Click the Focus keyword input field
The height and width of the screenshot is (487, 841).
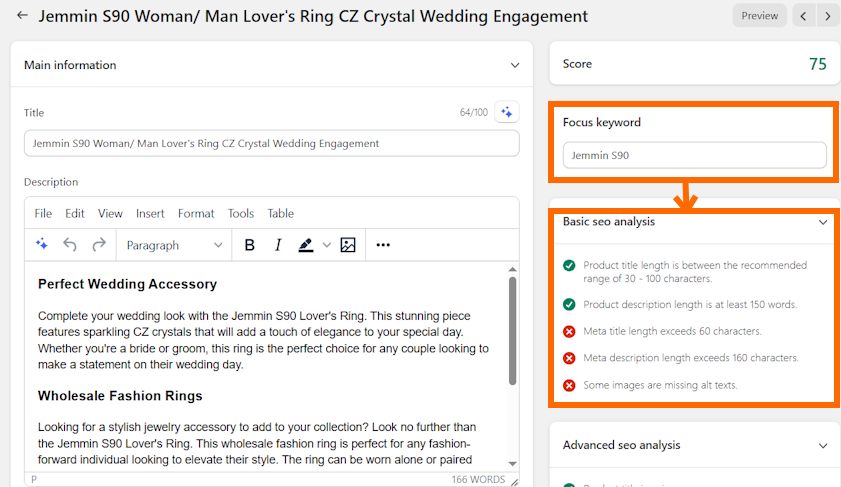[x=695, y=155]
